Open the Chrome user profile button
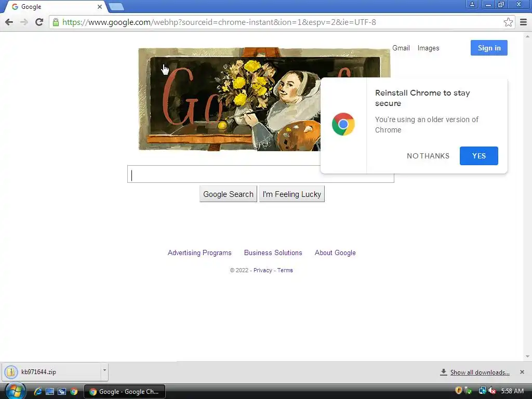The height and width of the screenshot is (399, 532). [x=472, y=4]
